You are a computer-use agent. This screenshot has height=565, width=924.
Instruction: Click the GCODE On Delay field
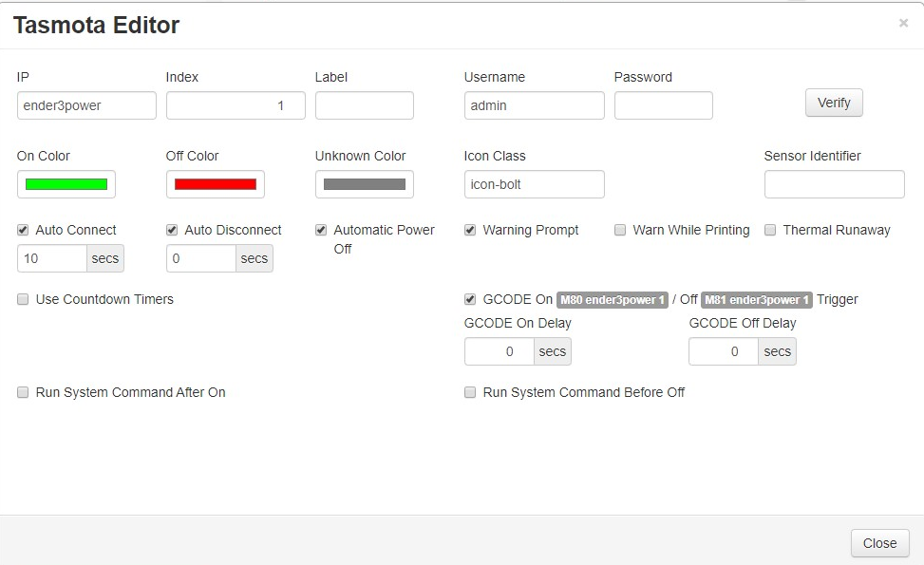click(x=500, y=351)
